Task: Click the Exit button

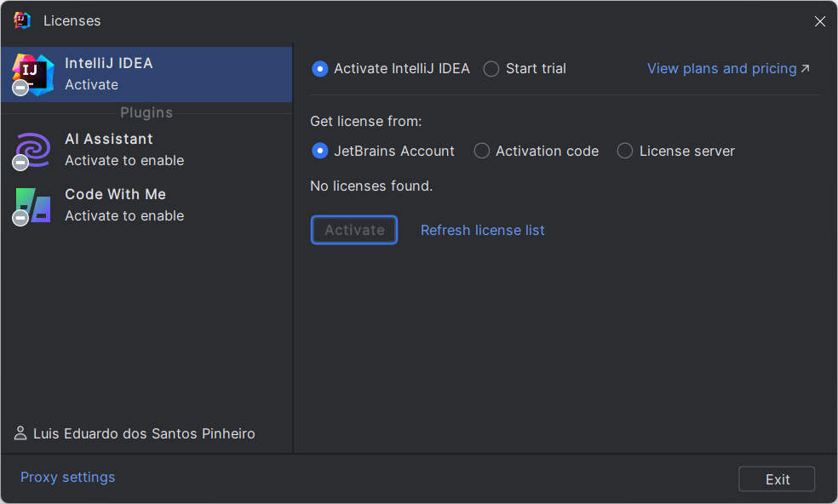Action: click(777, 479)
